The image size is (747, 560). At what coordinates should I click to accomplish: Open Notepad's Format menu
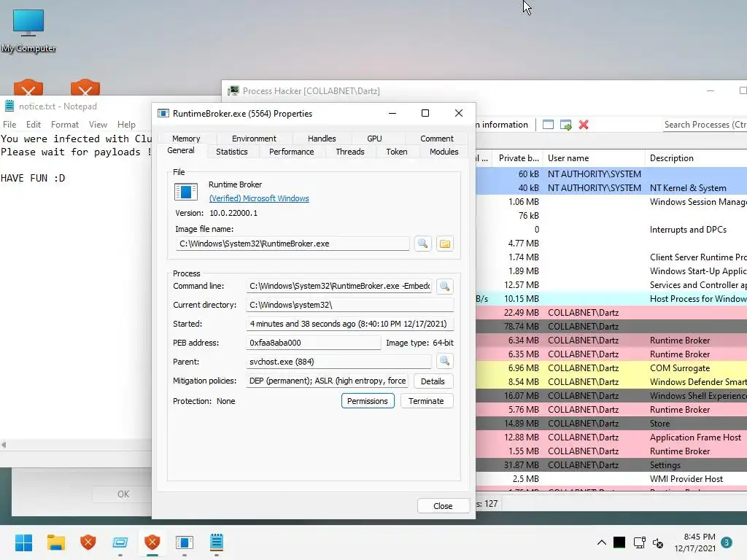tap(65, 125)
